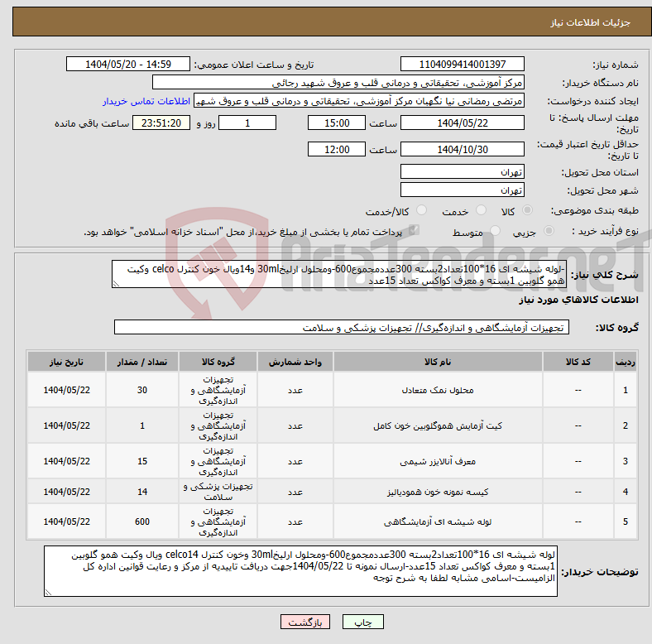The height and width of the screenshot is (644, 652).
Task: Click the item لوله شیشه ای آزمایشگاهی
Action: pos(438,521)
